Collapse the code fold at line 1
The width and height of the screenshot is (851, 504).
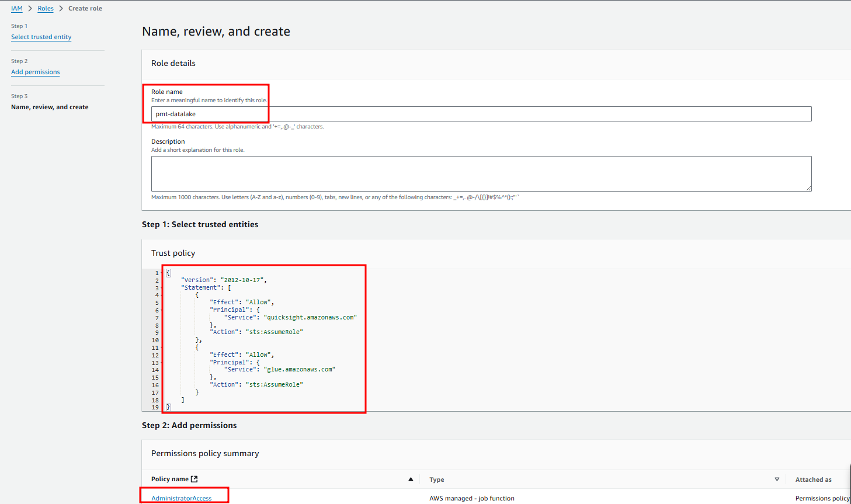point(162,273)
